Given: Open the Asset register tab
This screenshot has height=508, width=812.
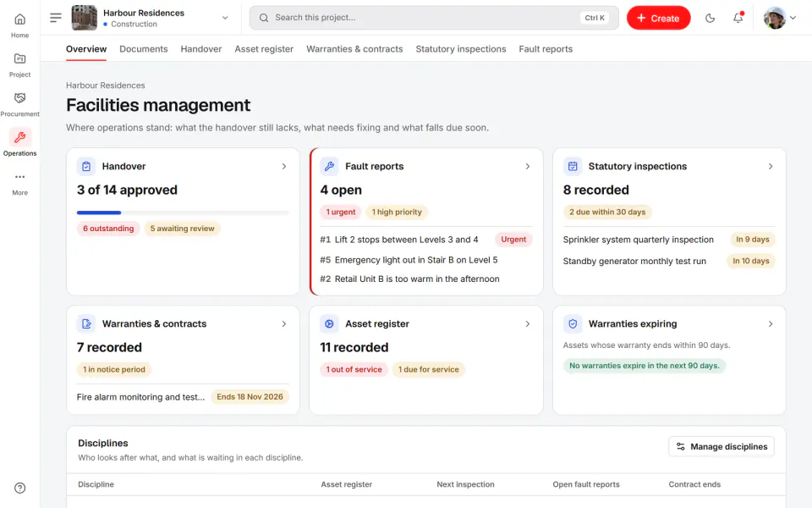Looking at the screenshot, I should pos(264,49).
